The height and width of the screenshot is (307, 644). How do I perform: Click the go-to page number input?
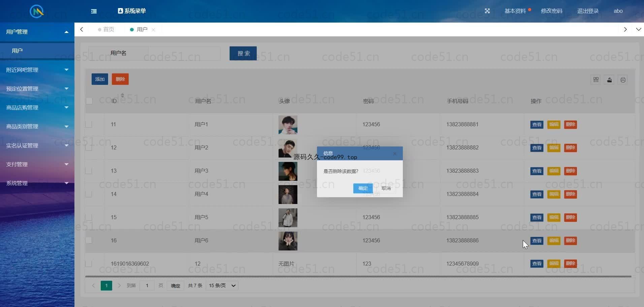pos(147,286)
